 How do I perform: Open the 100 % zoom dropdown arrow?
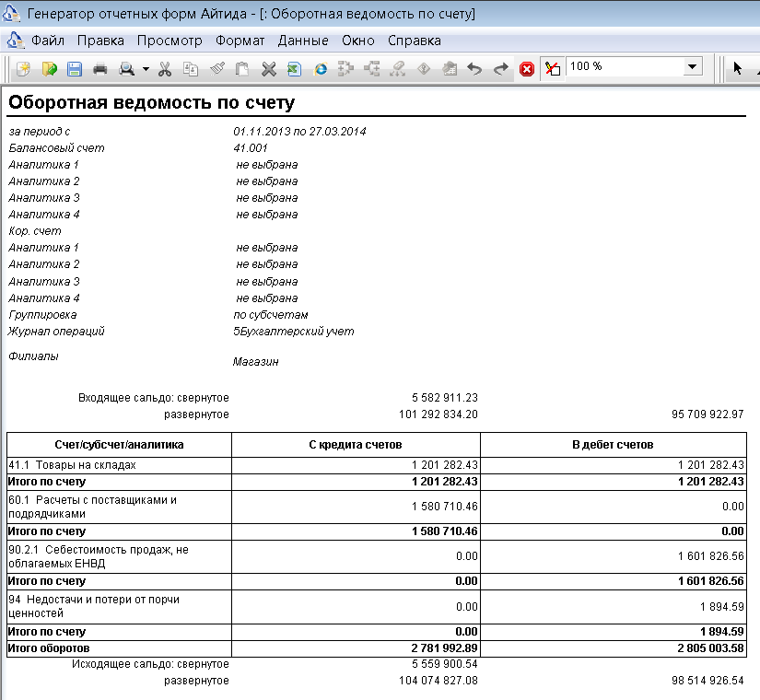coord(692,66)
